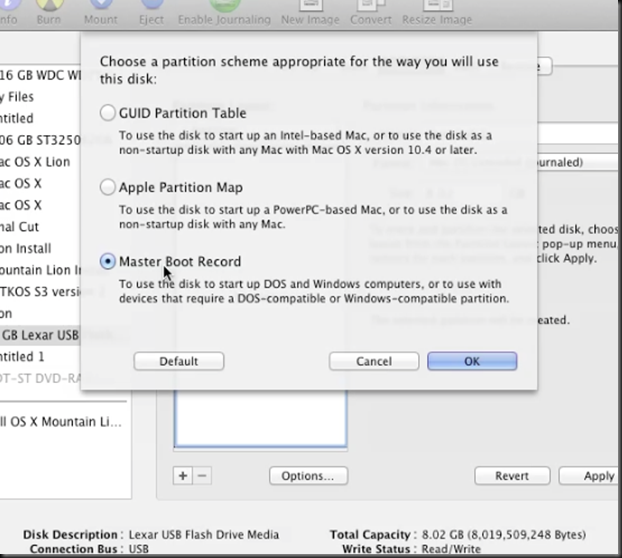Click the Info toolbar icon
This screenshot has height=558, width=622.
8,12
